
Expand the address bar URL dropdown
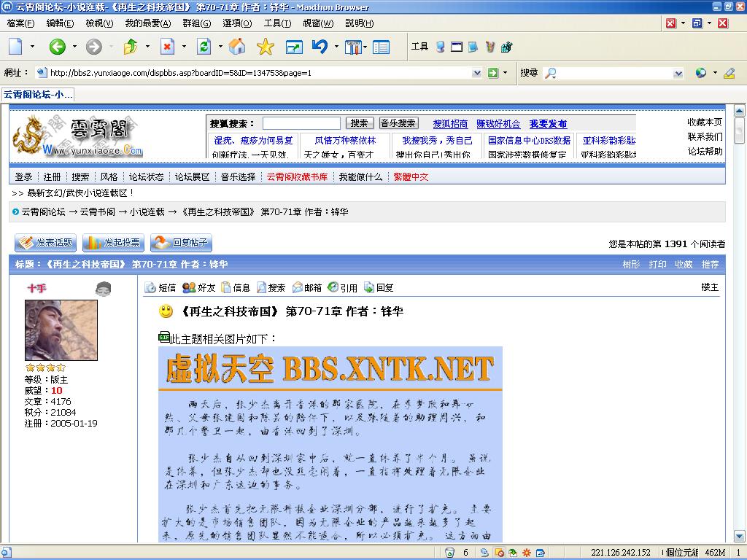pyautogui.click(x=477, y=73)
